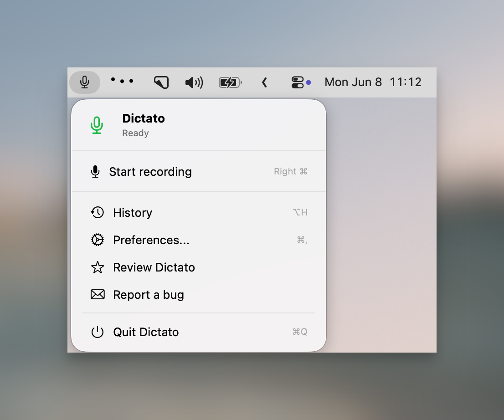Click the ⌘Q shortcut label
This screenshot has width=504, height=420.
[300, 332]
